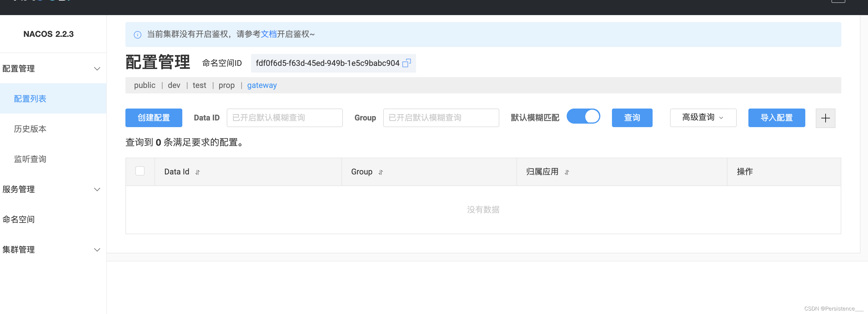Open the 文档 link in banner
The image size is (868, 314).
(269, 34)
